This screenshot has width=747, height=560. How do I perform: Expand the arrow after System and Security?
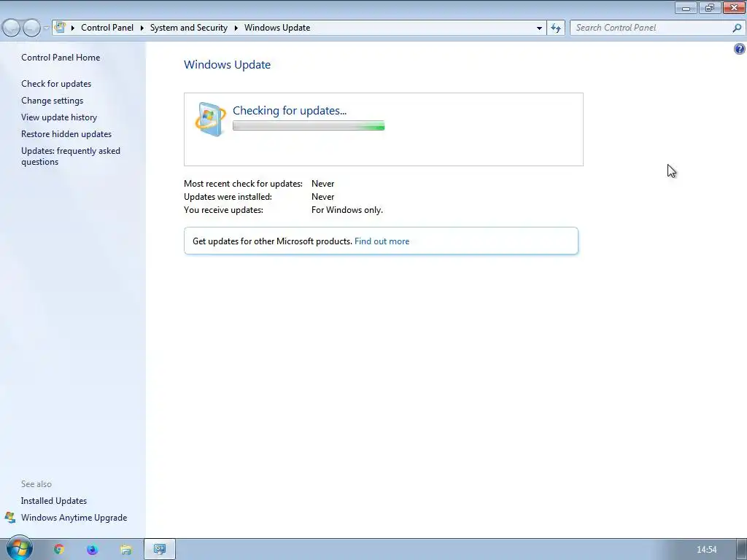(236, 28)
